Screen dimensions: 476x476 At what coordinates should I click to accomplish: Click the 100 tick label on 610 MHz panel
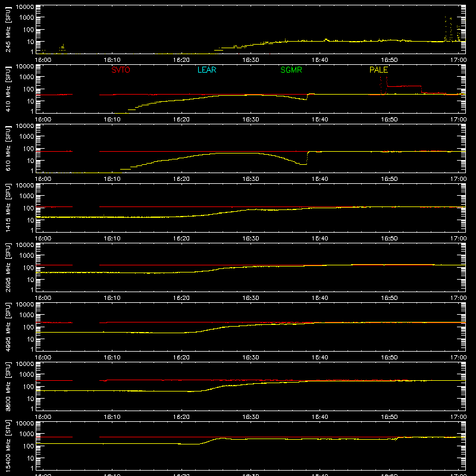click(x=29, y=149)
